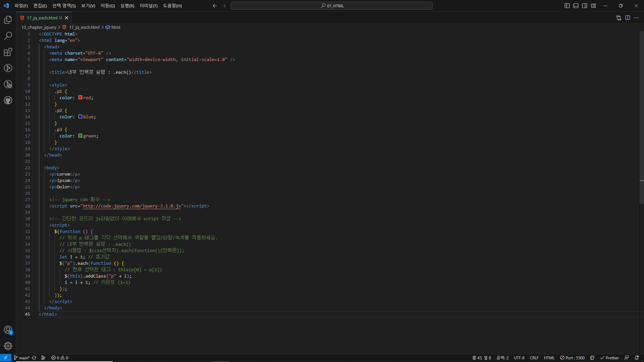644x362 pixels.
Task: Open the editor More Actions ellipsis menu
Action: 636,18
